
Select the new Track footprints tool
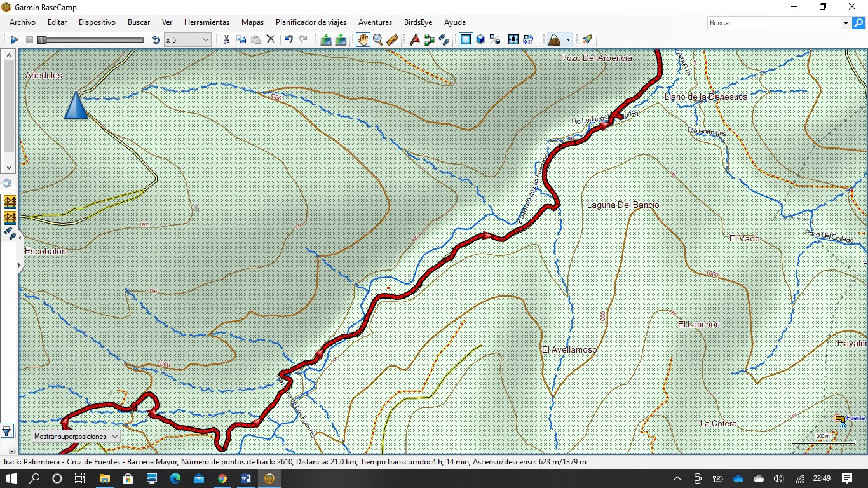[444, 39]
